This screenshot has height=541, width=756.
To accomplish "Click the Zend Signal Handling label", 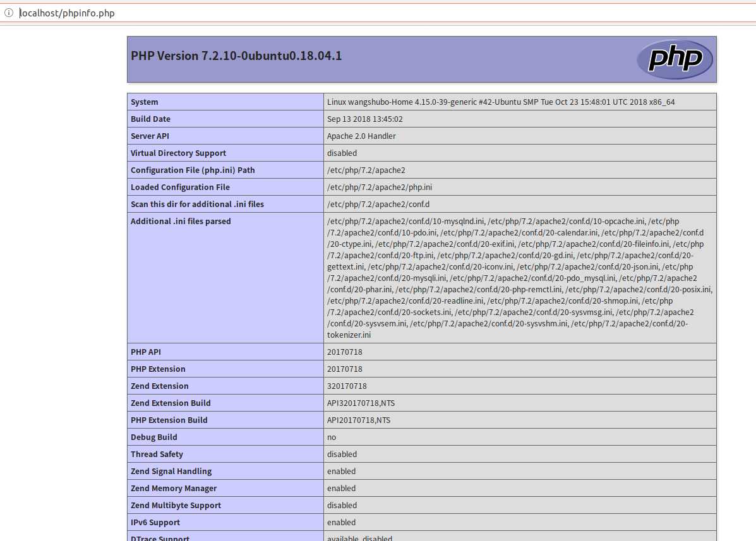I will (x=171, y=472).
